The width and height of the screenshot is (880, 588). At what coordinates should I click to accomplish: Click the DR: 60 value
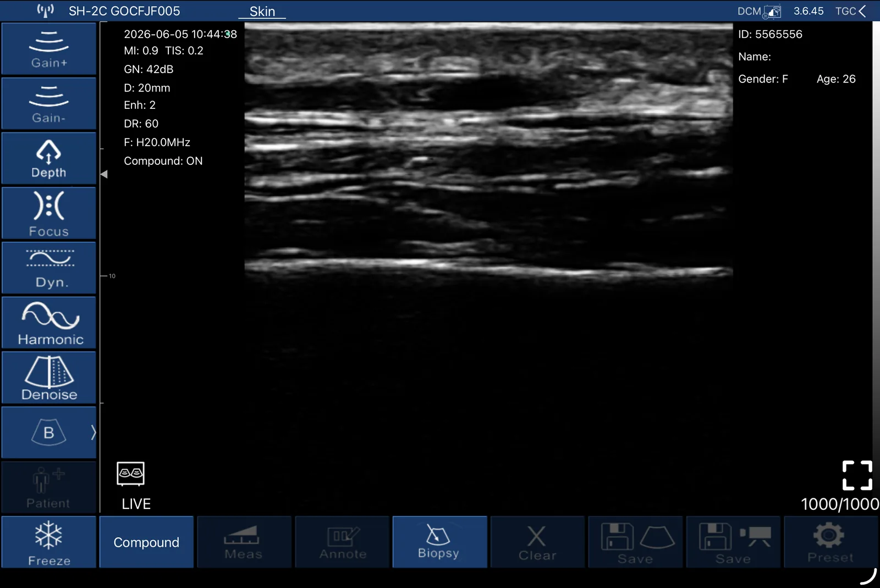click(x=141, y=124)
